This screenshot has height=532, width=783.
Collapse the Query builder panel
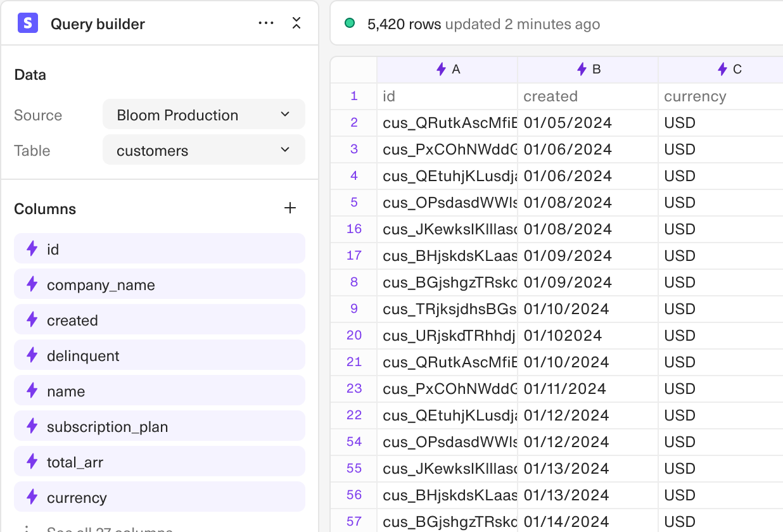[296, 23]
